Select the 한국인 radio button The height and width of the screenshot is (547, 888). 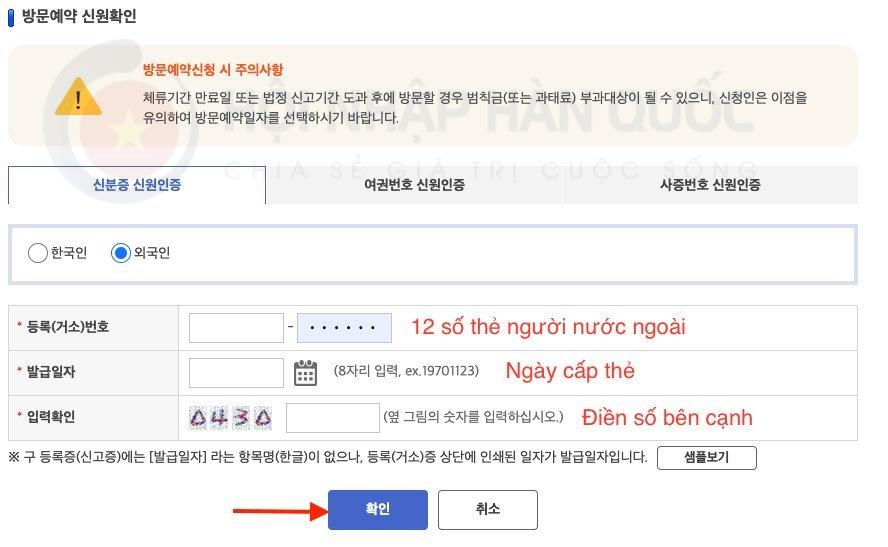point(38,254)
